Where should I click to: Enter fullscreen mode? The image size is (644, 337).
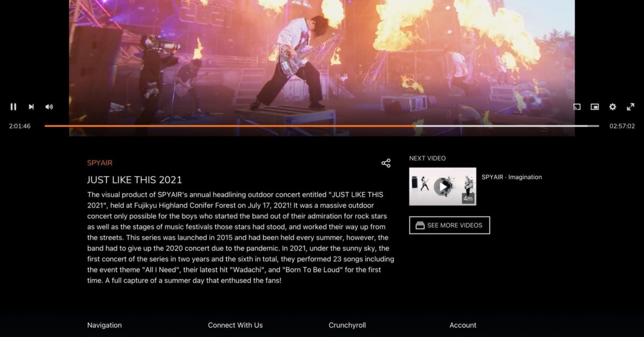click(631, 107)
